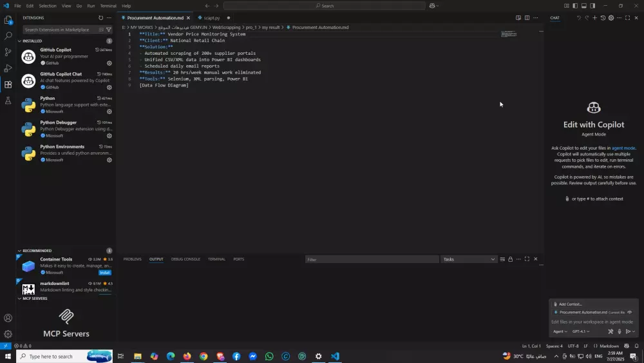Open settings gear for GitHub Copilot Chat
The width and height of the screenshot is (644, 363).
tap(109, 87)
